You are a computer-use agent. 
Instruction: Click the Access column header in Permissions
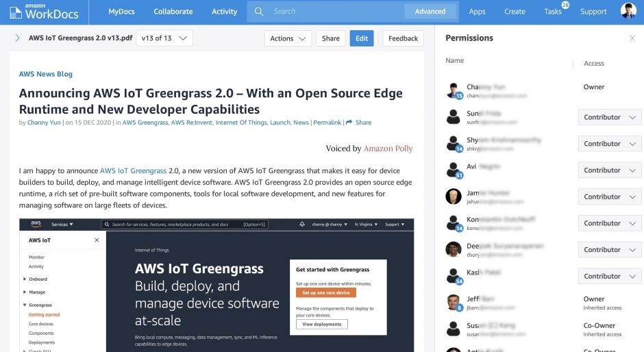(x=594, y=63)
